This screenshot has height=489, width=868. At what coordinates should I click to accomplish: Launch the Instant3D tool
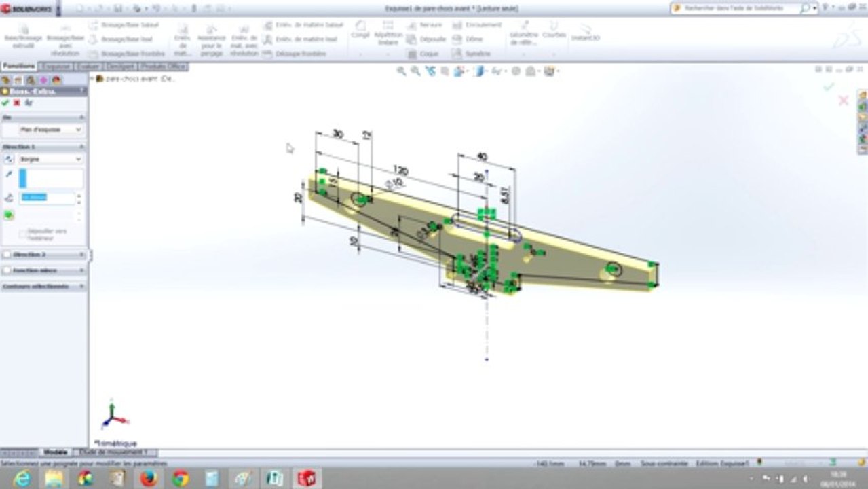pos(585,32)
